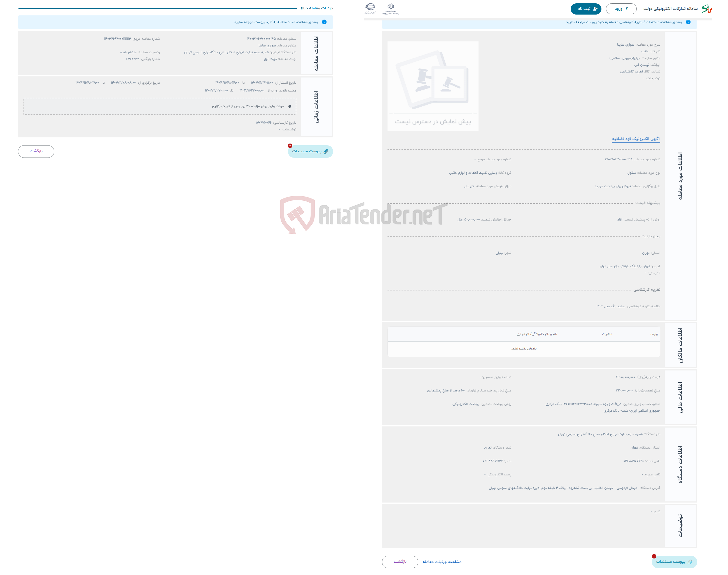
Task: Click مشاهده جزئیات معامله button bottom right
Action: coord(443,562)
